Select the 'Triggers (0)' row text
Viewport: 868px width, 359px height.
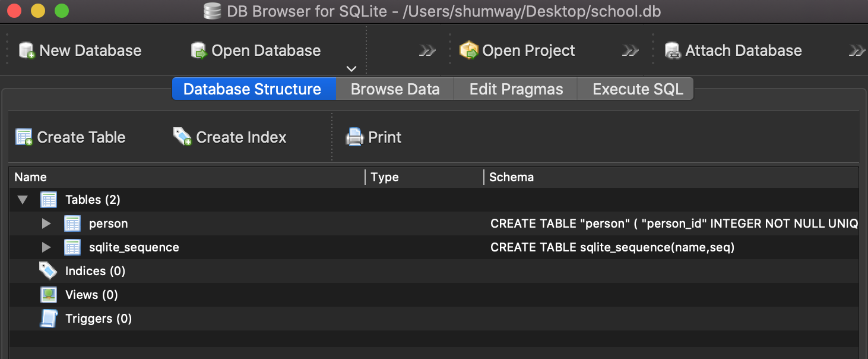tap(99, 319)
